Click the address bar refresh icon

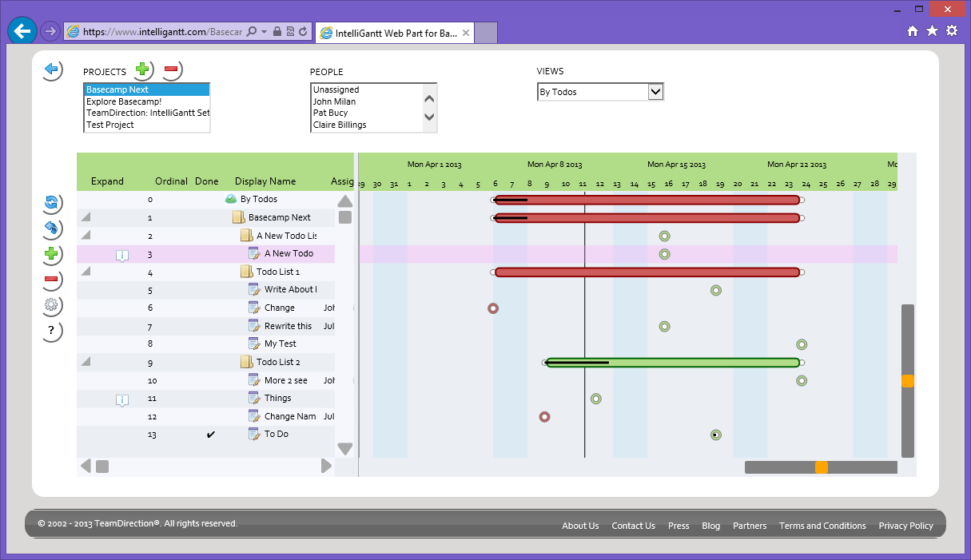point(304,32)
